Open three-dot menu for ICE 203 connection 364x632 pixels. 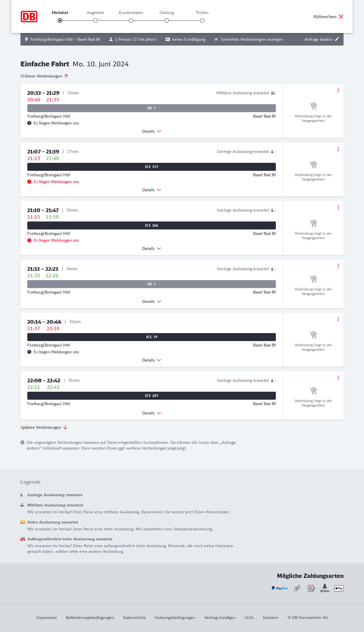[338, 378]
